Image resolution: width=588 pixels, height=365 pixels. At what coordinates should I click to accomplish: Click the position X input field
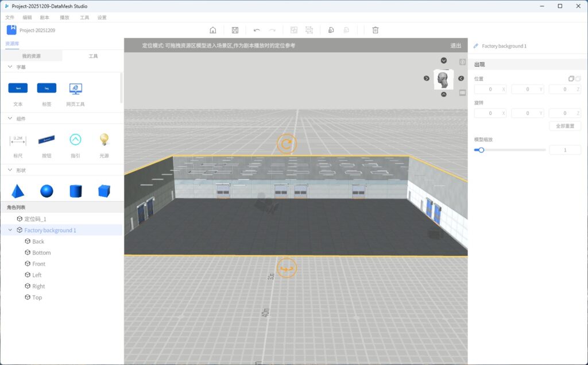pos(490,89)
